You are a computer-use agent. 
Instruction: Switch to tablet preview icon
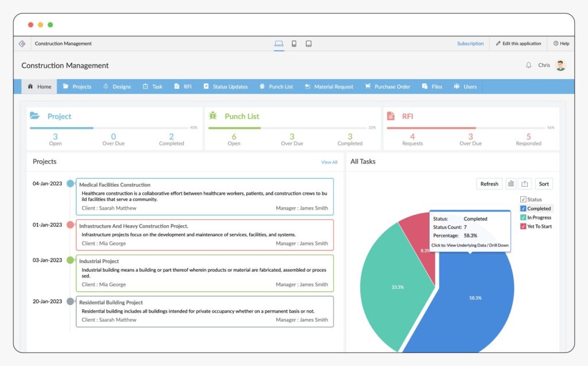pyautogui.click(x=308, y=44)
